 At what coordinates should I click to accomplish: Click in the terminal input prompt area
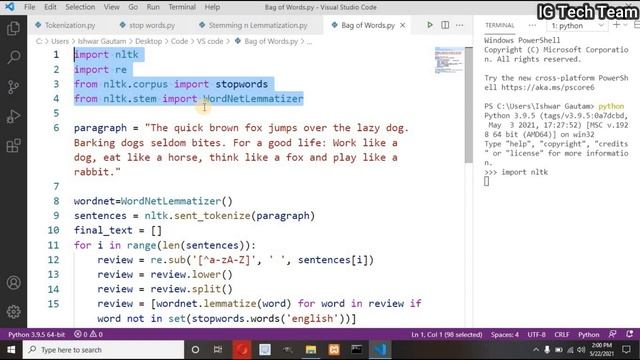tap(487, 182)
